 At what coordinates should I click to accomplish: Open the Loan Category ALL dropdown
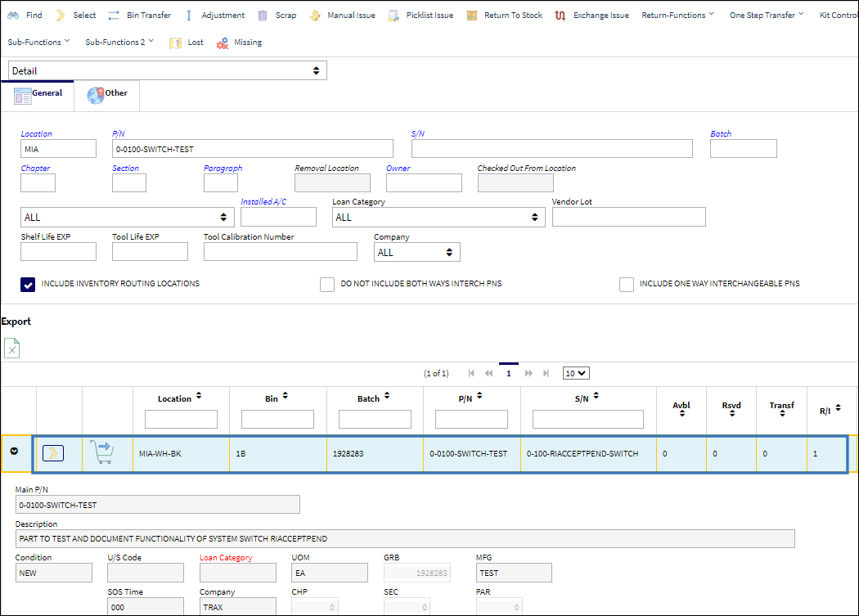click(x=438, y=218)
